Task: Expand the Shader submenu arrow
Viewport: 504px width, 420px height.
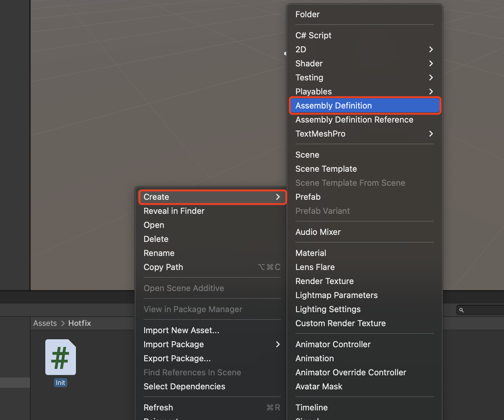Action: click(x=431, y=64)
